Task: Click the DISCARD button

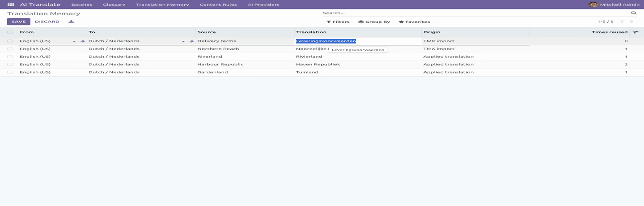Action: [47, 21]
